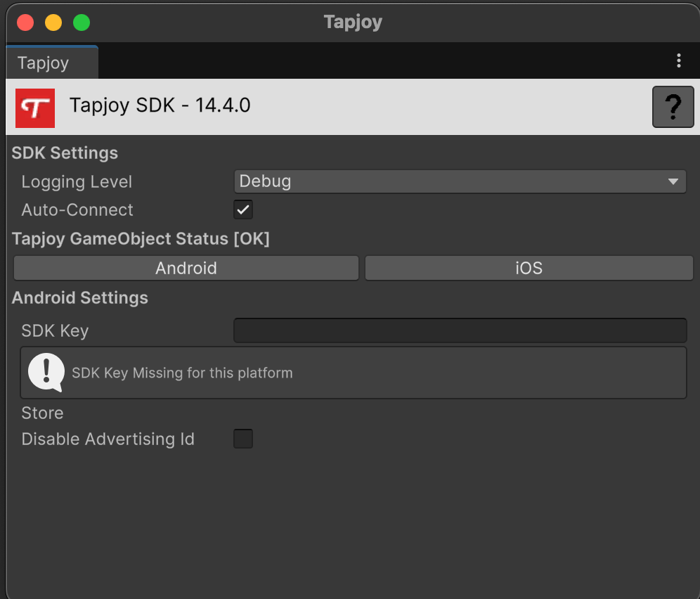Click the Logging Level label
The width and height of the screenshot is (700, 599).
(x=77, y=182)
